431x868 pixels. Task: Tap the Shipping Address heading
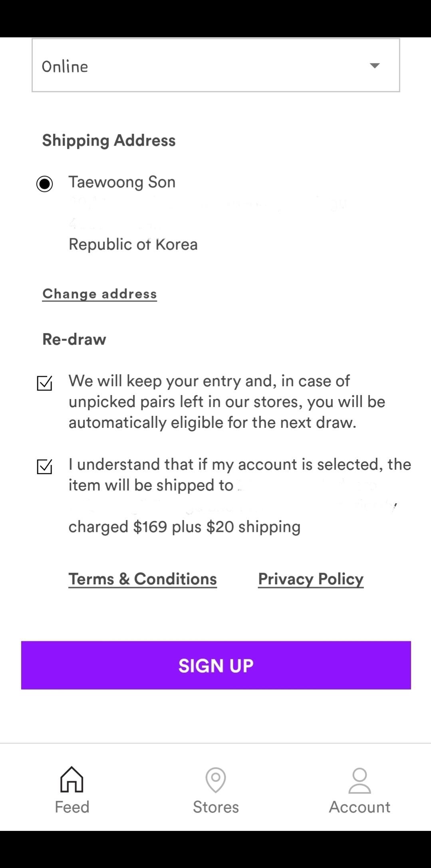[109, 140]
